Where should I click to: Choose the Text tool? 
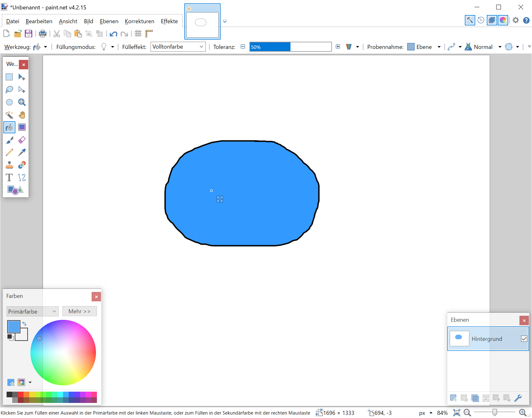[x=9, y=177]
